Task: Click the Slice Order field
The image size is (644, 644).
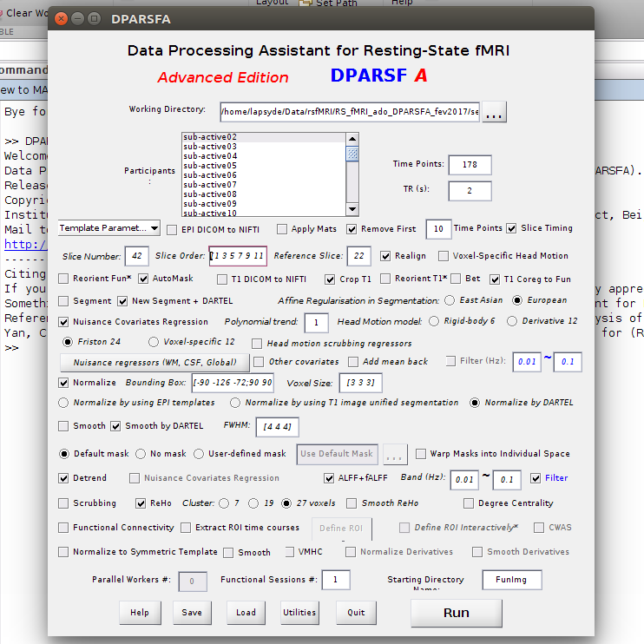Action: click(x=238, y=256)
